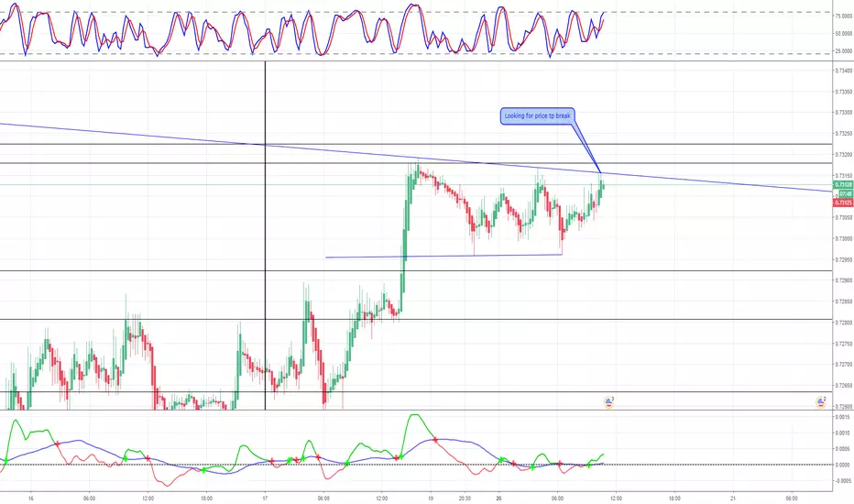This screenshot has width=854, height=504.
Task: Click the 0.73300 price scale value
Action: (x=844, y=113)
